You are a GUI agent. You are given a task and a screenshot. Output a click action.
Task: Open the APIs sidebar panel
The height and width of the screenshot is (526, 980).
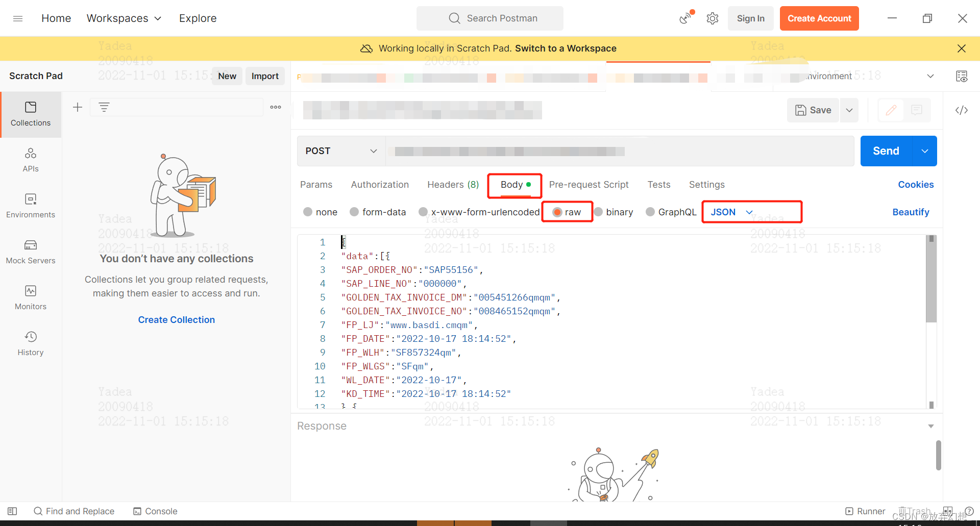31,160
